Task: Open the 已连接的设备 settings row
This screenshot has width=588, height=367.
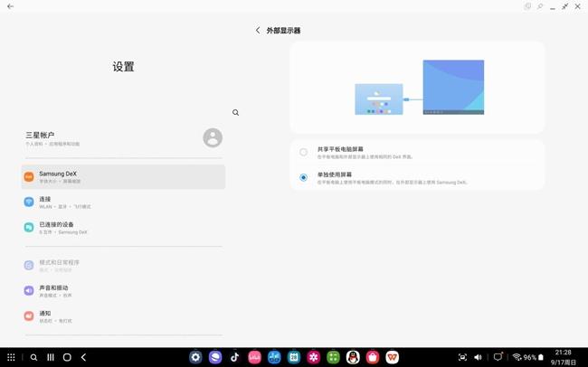Action: point(123,228)
